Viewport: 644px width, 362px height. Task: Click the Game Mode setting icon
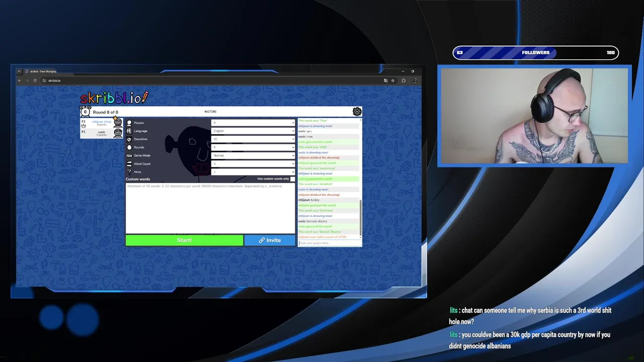pos(129,155)
